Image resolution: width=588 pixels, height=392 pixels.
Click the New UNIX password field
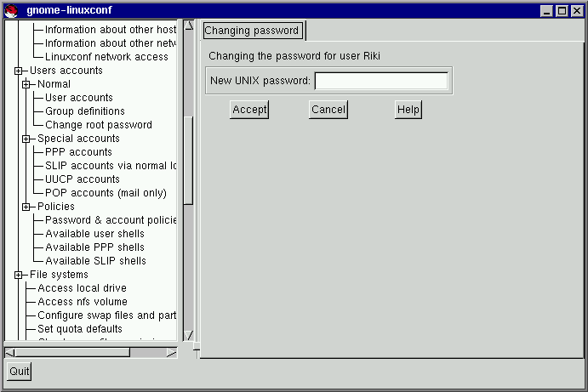pyautogui.click(x=380, y=82)
